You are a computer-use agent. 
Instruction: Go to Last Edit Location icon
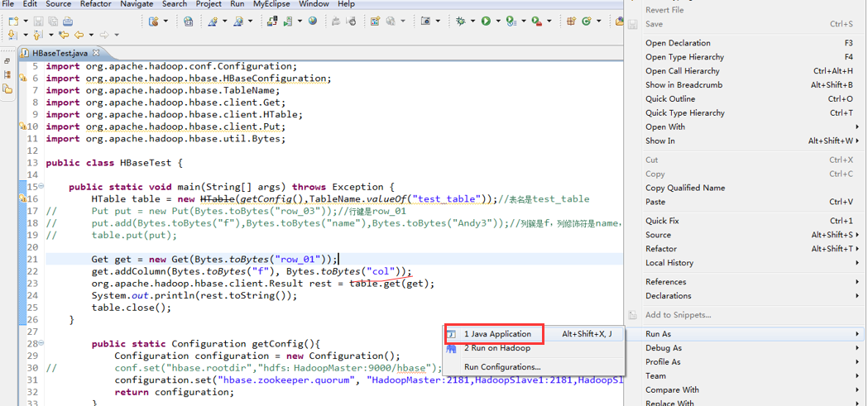[x=64, y=35]
